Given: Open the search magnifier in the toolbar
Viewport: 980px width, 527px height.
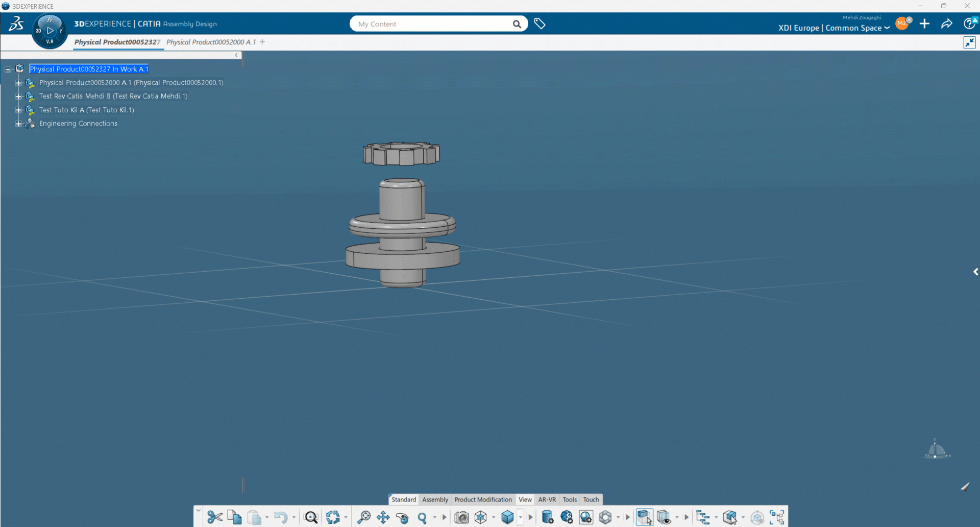Looking at the screenshot, I should (424, 517).
